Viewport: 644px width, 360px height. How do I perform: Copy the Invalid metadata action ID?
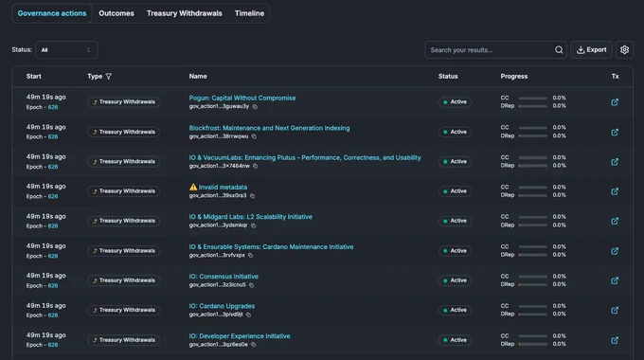[252, 196]
